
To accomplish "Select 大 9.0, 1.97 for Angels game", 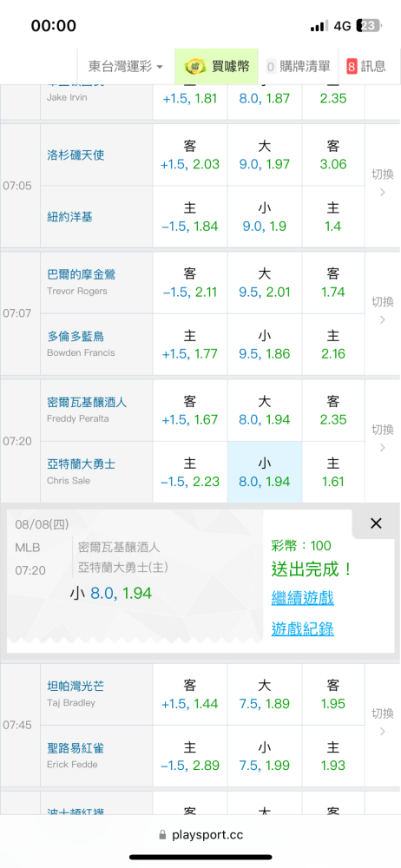I will (265, 155).
